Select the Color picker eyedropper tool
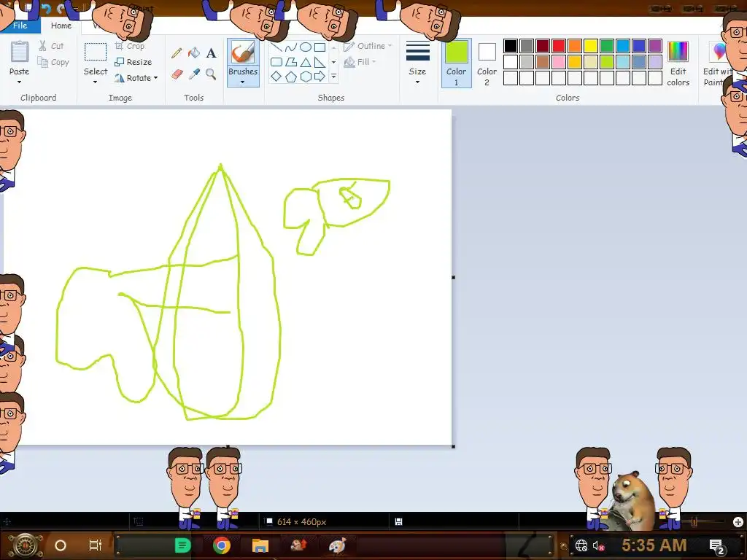This screenshot has height=560, width=747. click(194, 74)
